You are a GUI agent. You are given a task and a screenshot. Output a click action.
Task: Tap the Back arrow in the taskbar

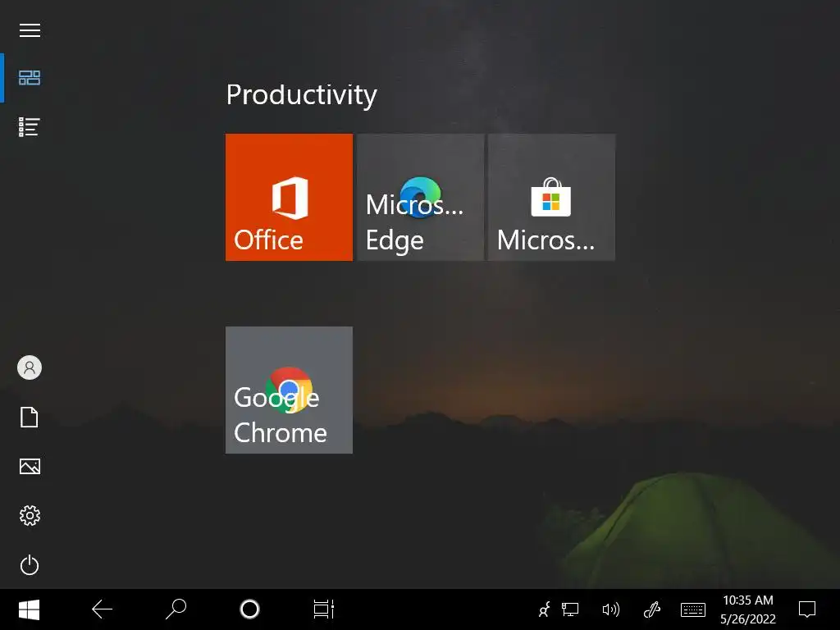coord(102,609)
